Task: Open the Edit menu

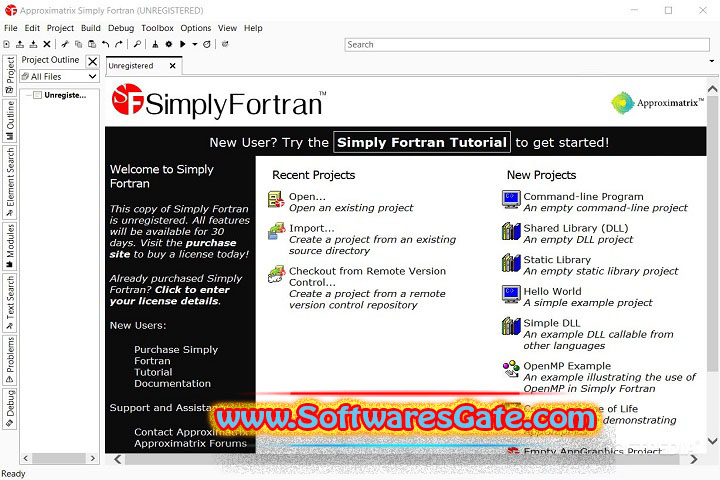Action: click(32, 28)
